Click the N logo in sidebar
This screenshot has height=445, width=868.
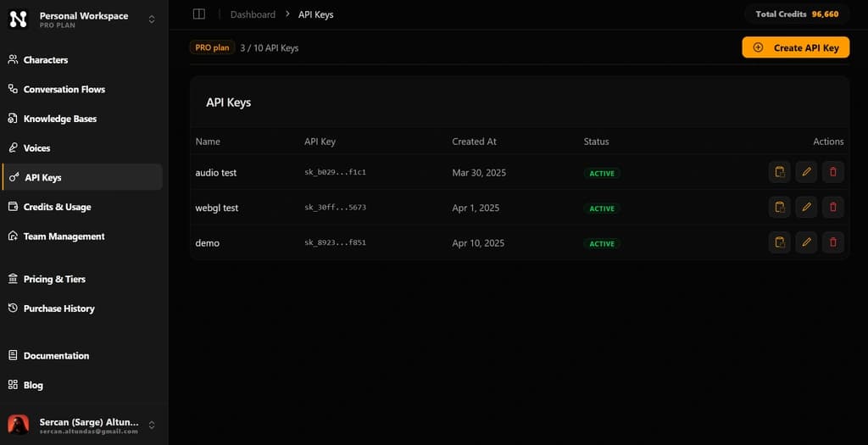19,19
